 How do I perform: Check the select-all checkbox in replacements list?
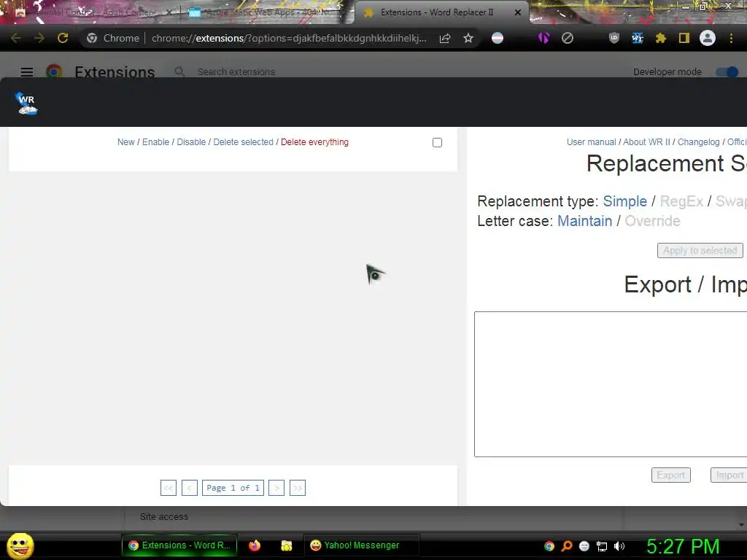click(x=437, y=142)
